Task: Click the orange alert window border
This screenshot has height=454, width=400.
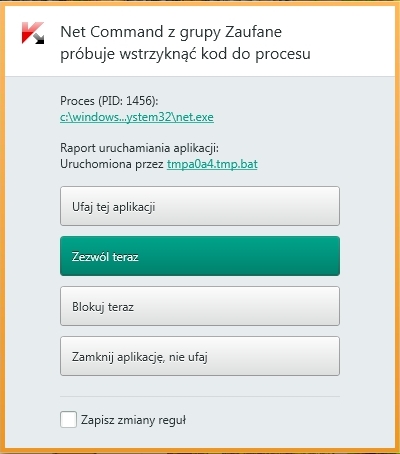Action: 2,227
